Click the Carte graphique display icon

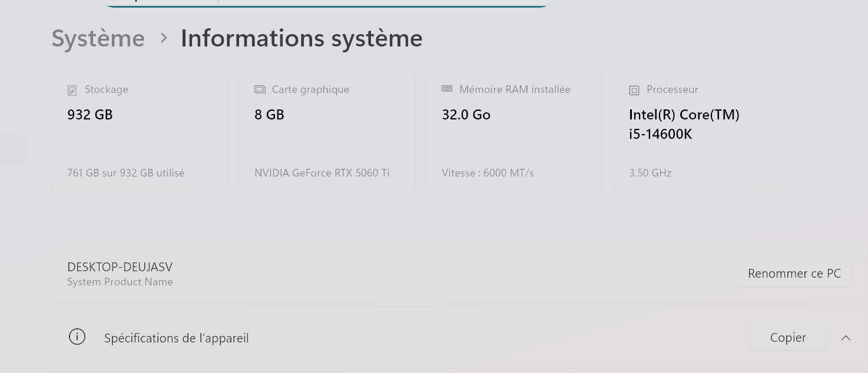[260, 89]
